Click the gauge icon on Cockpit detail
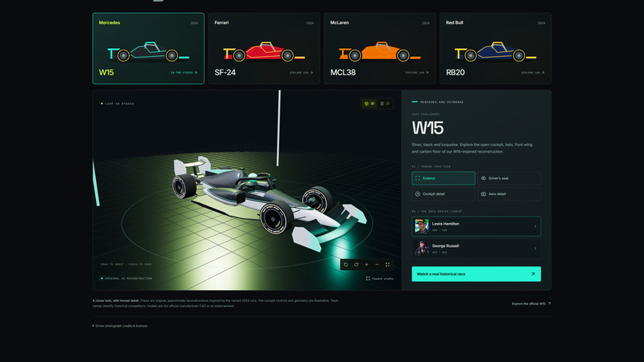 pyautogui.click(x=418, y=194)
